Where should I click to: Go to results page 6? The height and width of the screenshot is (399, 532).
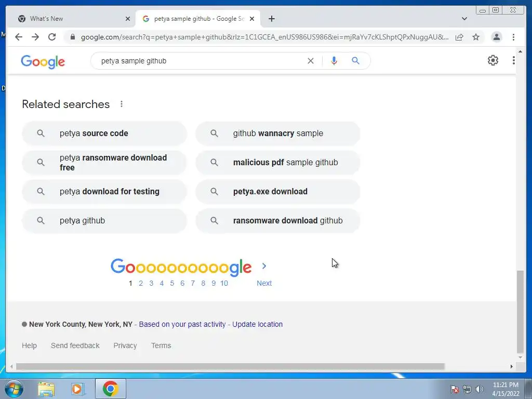click(x=182, y=283)
